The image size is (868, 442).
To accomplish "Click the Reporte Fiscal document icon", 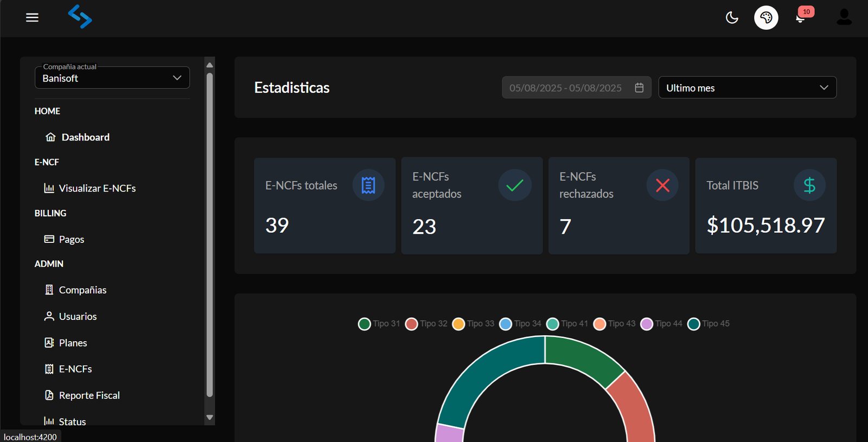I will [49, 395].
